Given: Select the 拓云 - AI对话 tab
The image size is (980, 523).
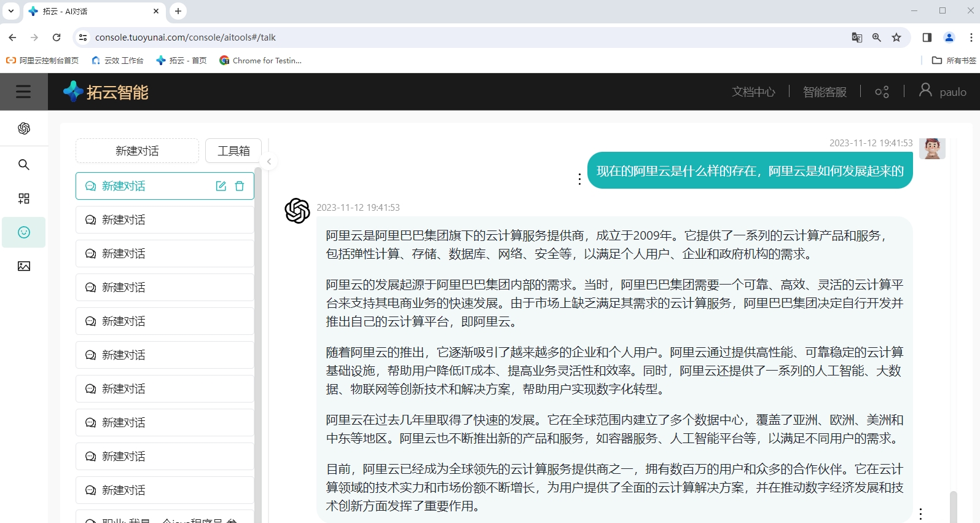Looking at the screenshot, I should (95, 11).
